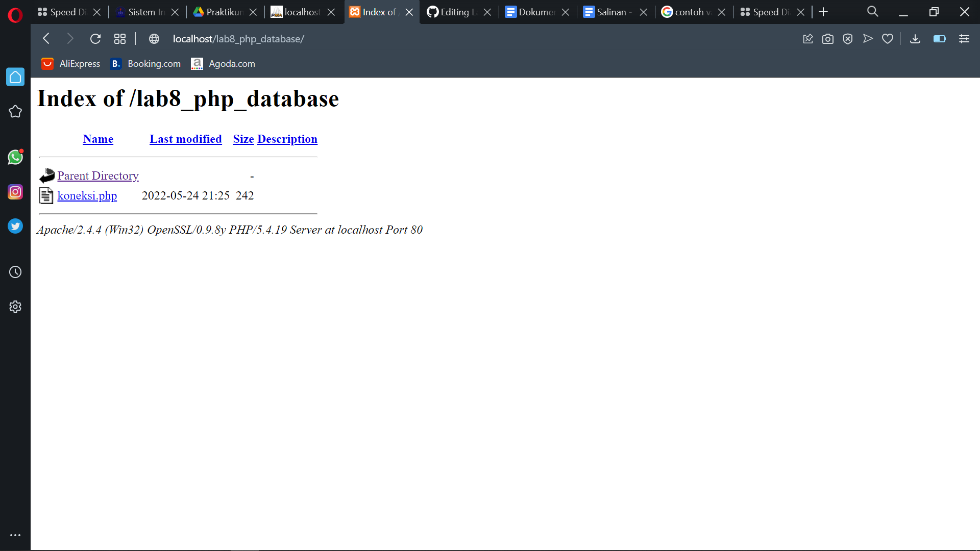This screenshot has height=551, width=980.
Task: Open Opera Settings gear in sidebar
Action: pos(15,306)
